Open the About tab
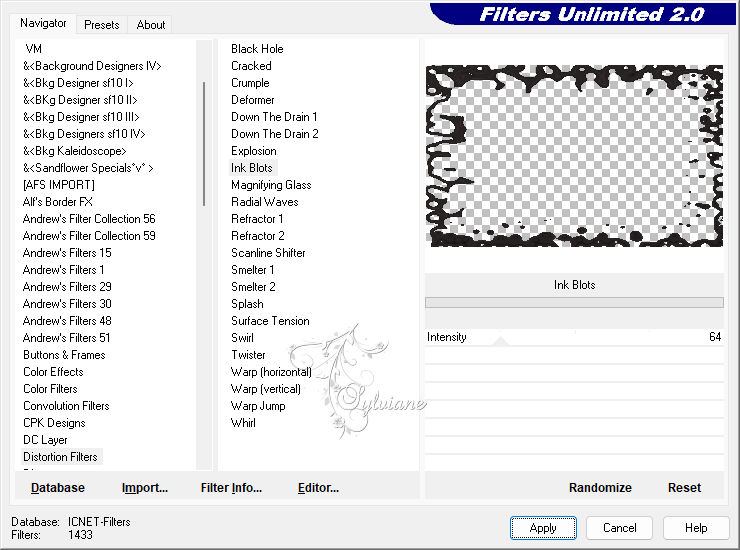 coord(151,25)
